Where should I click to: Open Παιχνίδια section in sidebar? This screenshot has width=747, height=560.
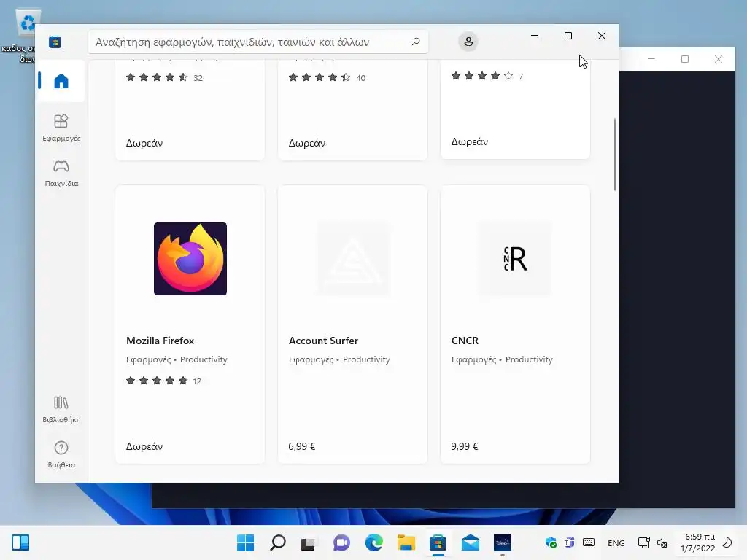point(61,173)
